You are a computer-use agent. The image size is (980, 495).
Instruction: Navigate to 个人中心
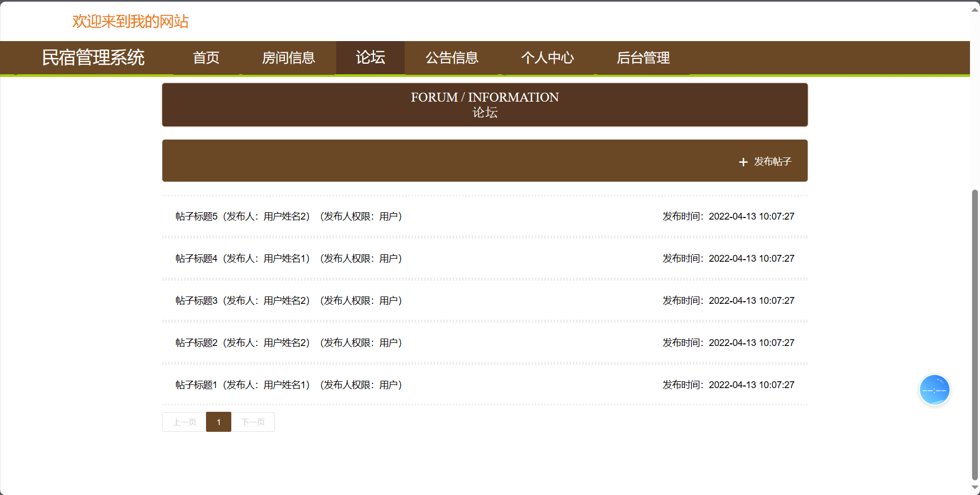tap(547, 58)
